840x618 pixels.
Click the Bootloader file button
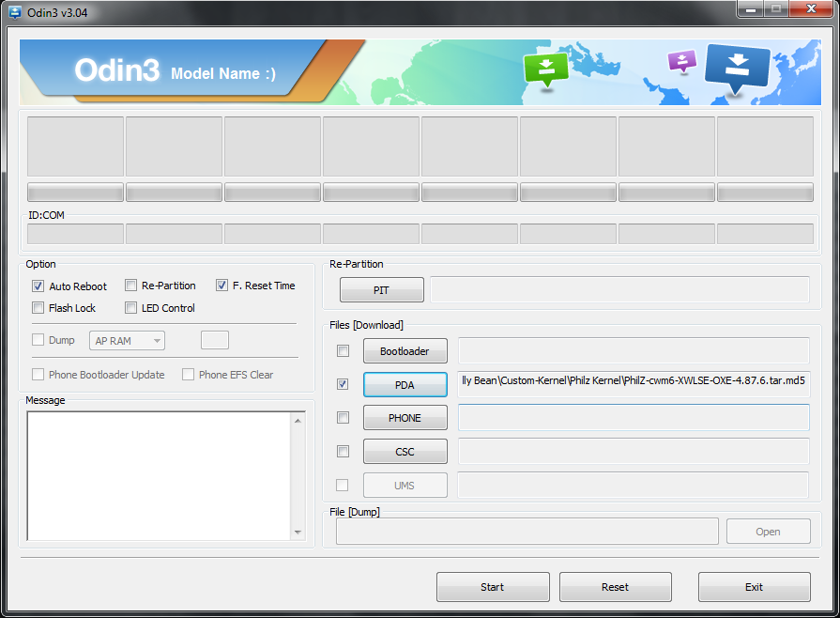pyautogui.click(x=405, y=351)
